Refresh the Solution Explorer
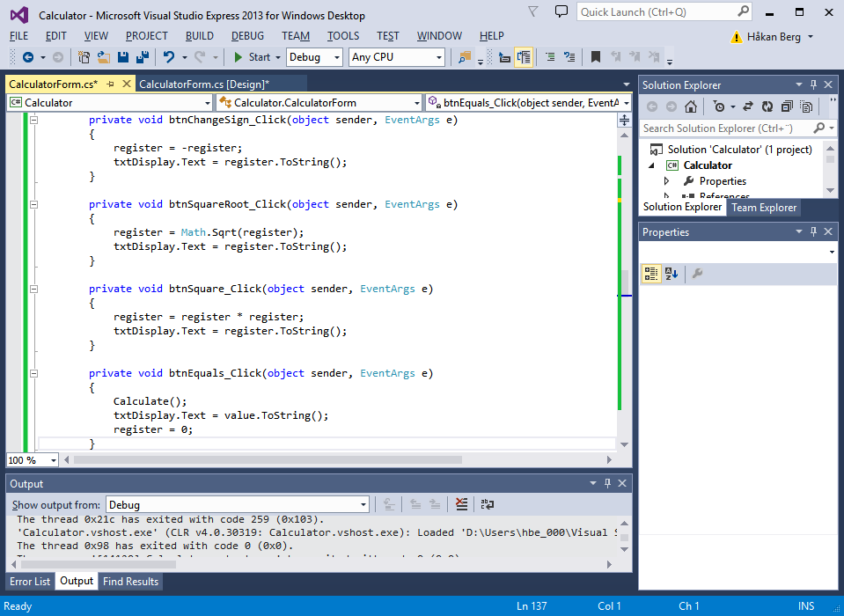The image size is (844, 616). (x=767, y=106)
